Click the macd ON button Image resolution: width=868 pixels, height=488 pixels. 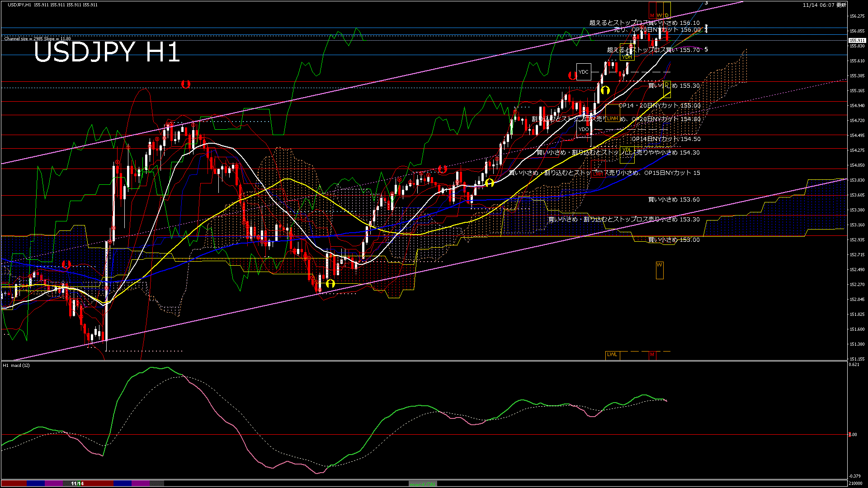click(x=423, y=484)
